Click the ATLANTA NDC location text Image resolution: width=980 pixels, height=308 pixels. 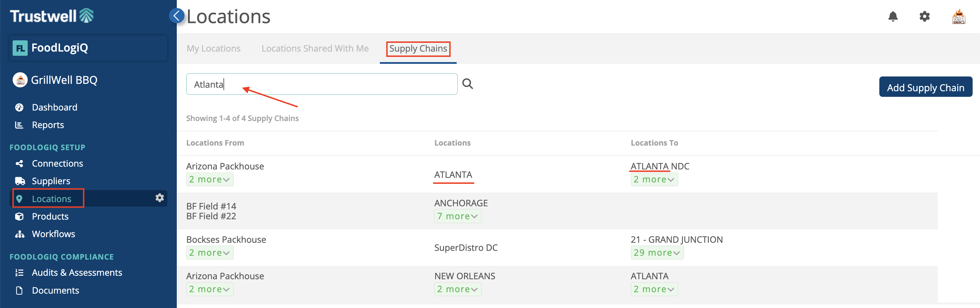pyautogui.click(x=660, y=166)
